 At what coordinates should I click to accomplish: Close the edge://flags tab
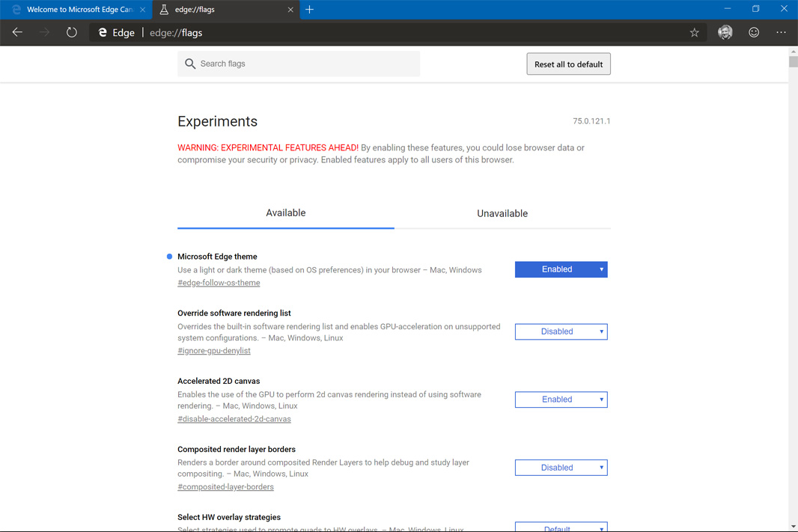tap(290, 10)
